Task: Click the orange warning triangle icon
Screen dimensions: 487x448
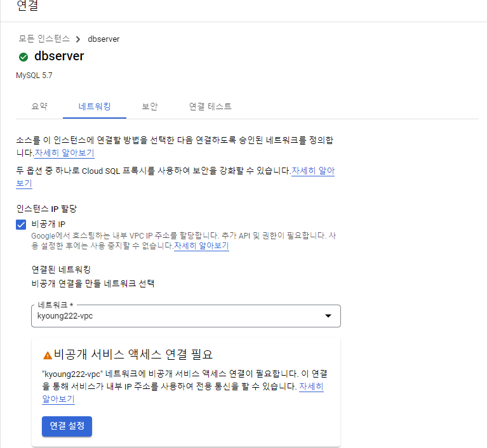Action: pyautogui.click(x=47, y=355)
